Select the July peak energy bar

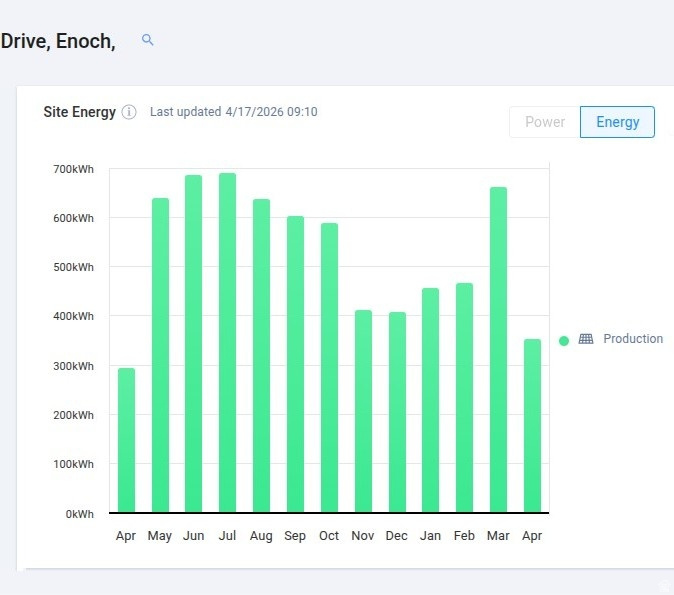tap(228, 343)
